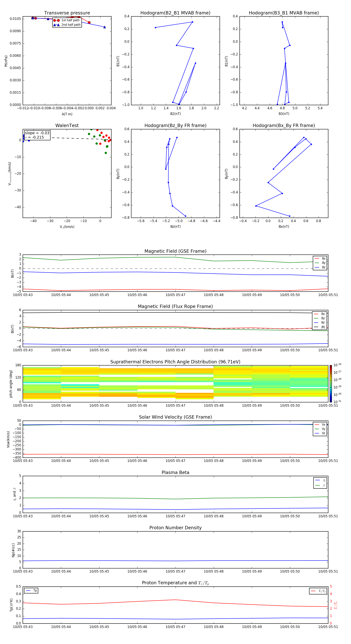Click the "Proton Temperature and Te/Tp" title
Image resolution: width=351 pixels, height=644 pixels.
tap(175, 583)
